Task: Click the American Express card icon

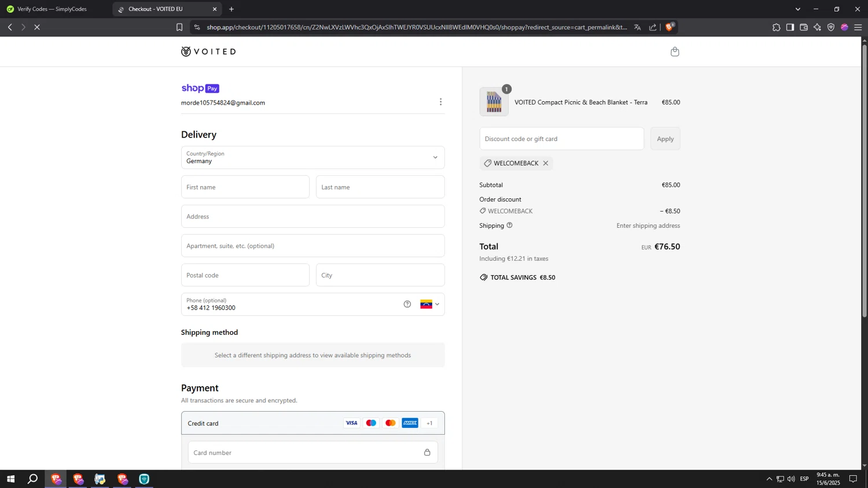Action: (410, 423)
